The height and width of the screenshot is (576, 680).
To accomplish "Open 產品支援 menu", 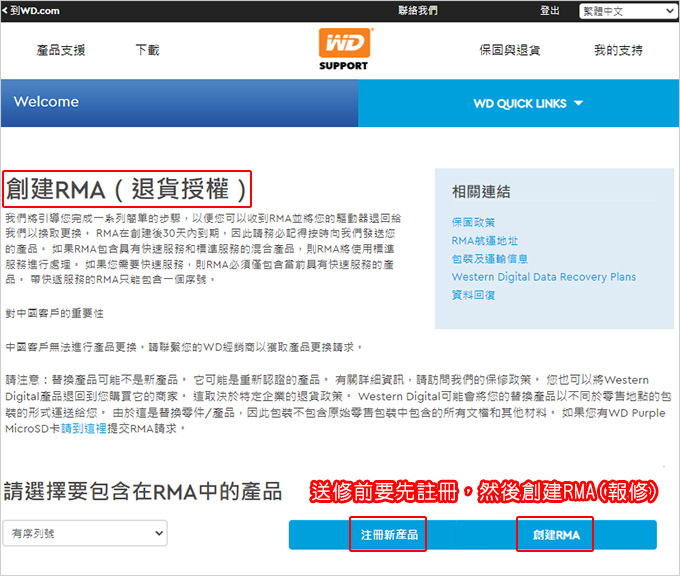I will 61,50.
